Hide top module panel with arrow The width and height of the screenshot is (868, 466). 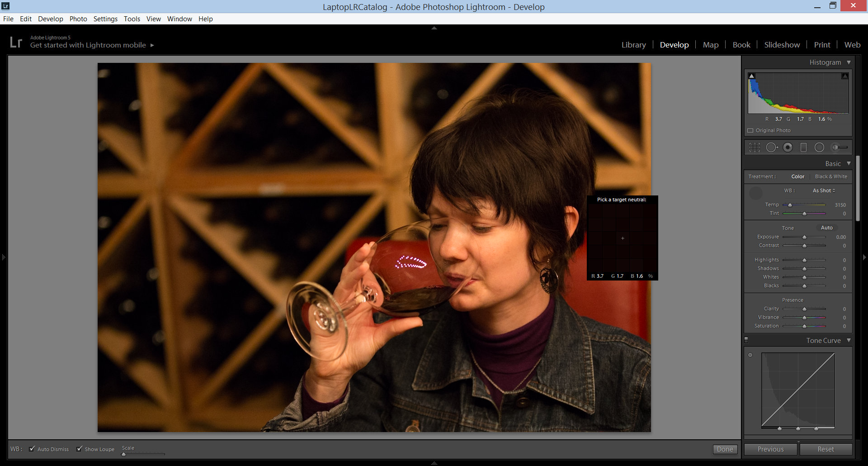coord(434,28)
